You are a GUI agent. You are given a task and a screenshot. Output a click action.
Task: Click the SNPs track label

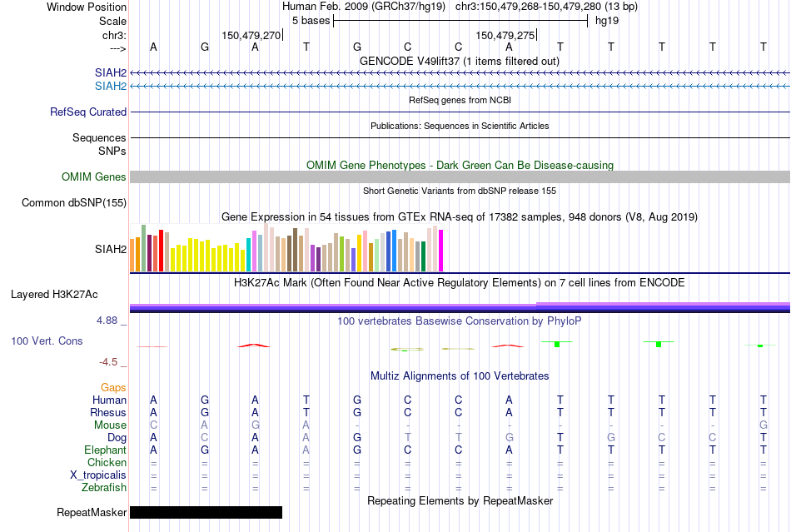[x=112, y=151]
